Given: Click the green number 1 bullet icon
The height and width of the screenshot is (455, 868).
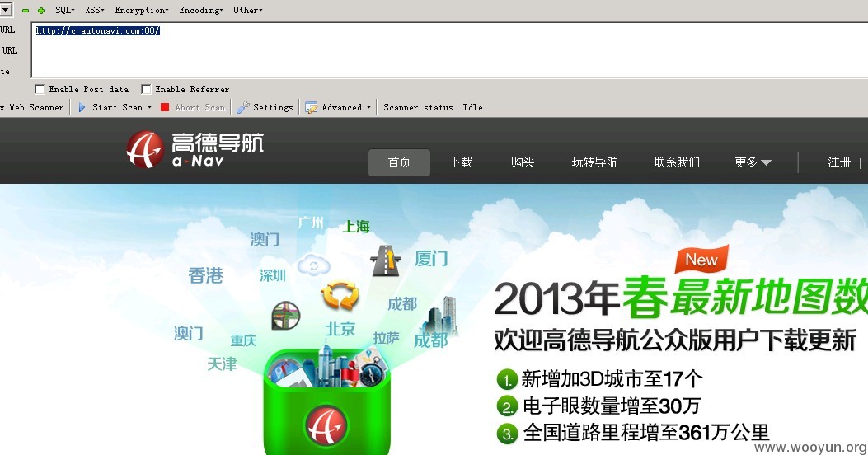Looking at the screenshot, I should (x=506, y=380).
